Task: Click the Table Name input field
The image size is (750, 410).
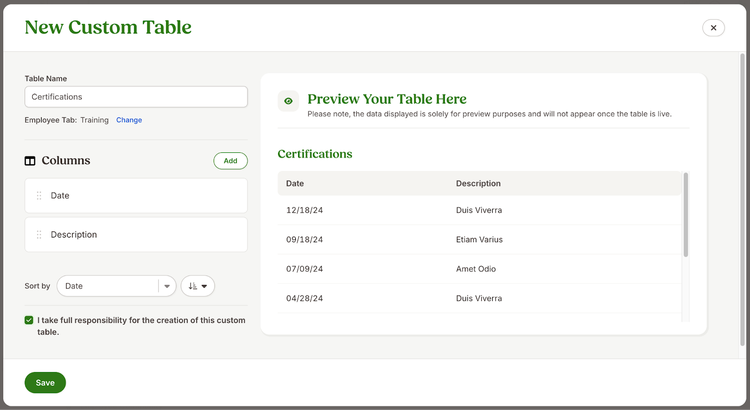Action: 136,97
